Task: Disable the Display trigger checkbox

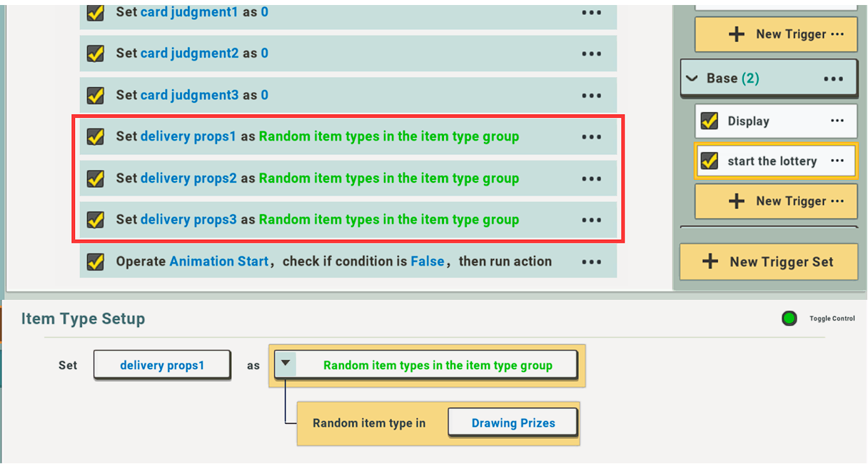Action: point(709,121)
